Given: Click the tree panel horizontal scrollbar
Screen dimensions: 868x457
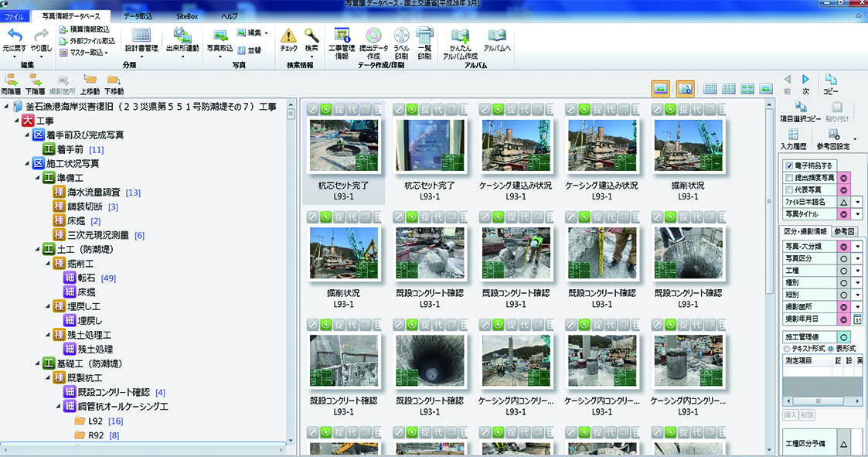Looking at the screenshot, I should click(144, 448).
